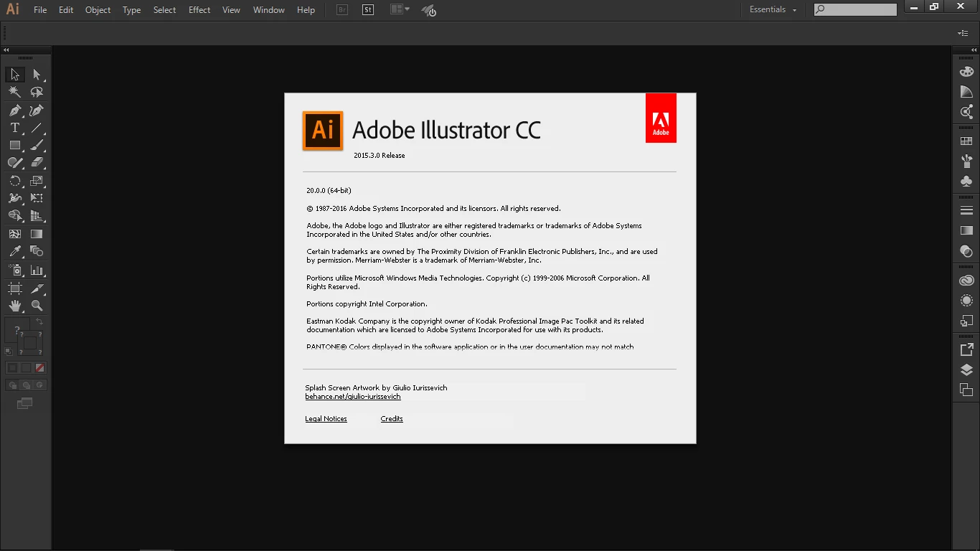Select the Paintbrush tool
980x551 pixels.
(x=37, y=145)
